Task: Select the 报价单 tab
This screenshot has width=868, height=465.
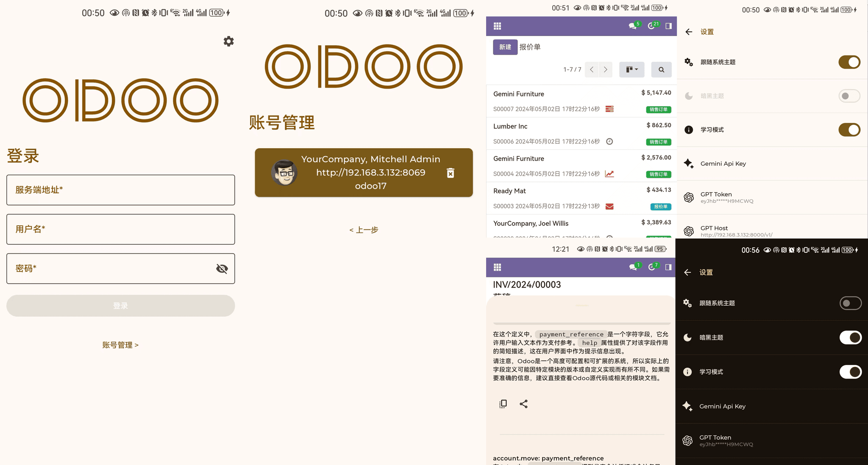Action: click(530, 47)
